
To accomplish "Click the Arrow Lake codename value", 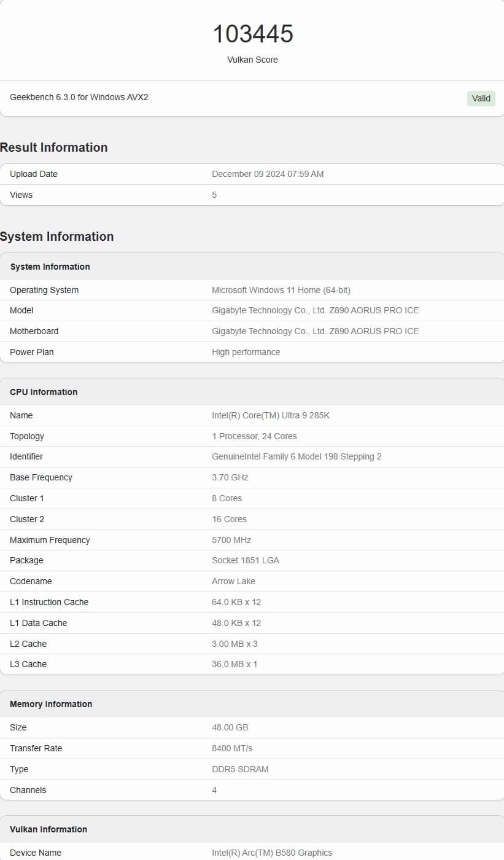I will [233, 580].
